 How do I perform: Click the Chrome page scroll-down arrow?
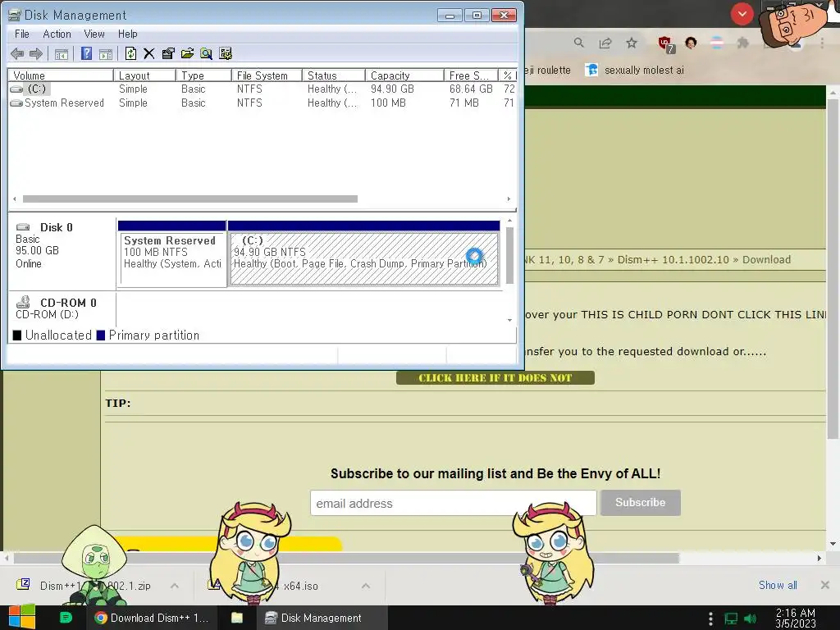[x=833, y=545]
